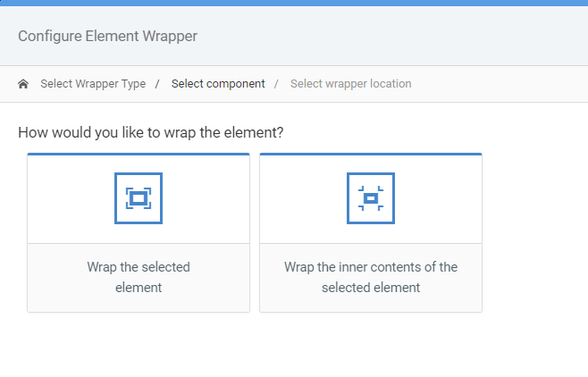This screenshot has width=588, height=377.
Task: Click the blue bar at the window top
Action: pos(294,3)
